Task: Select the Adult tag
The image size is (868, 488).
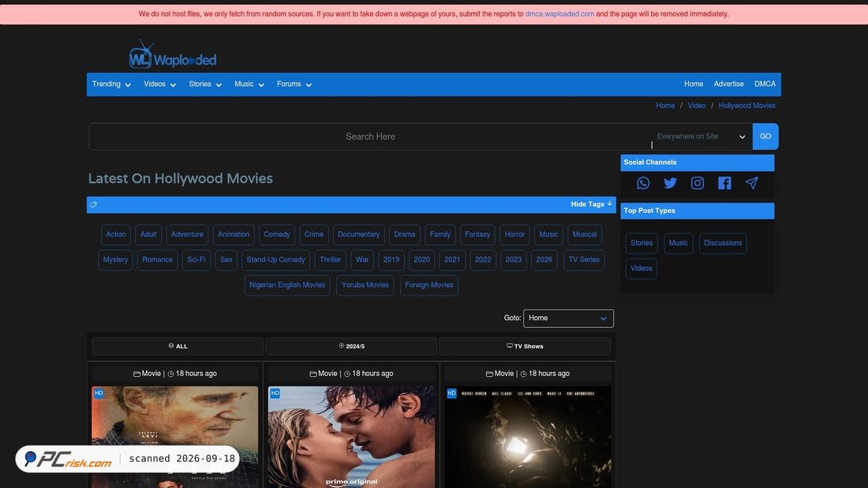Action: [x=148, y=235]
